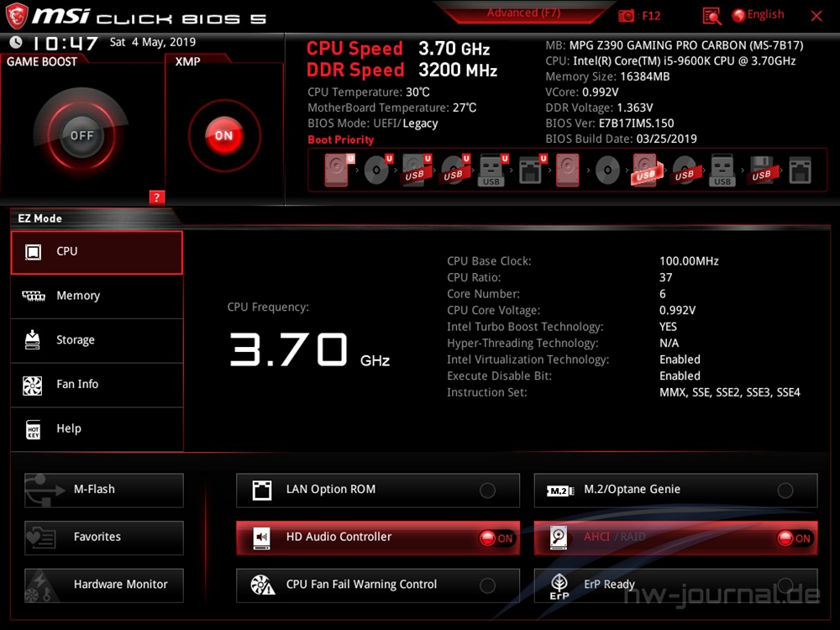This screenshot has height=630, width=840.
Task: Enable LAN Option ROM toggle
Action: coord(487,491)
